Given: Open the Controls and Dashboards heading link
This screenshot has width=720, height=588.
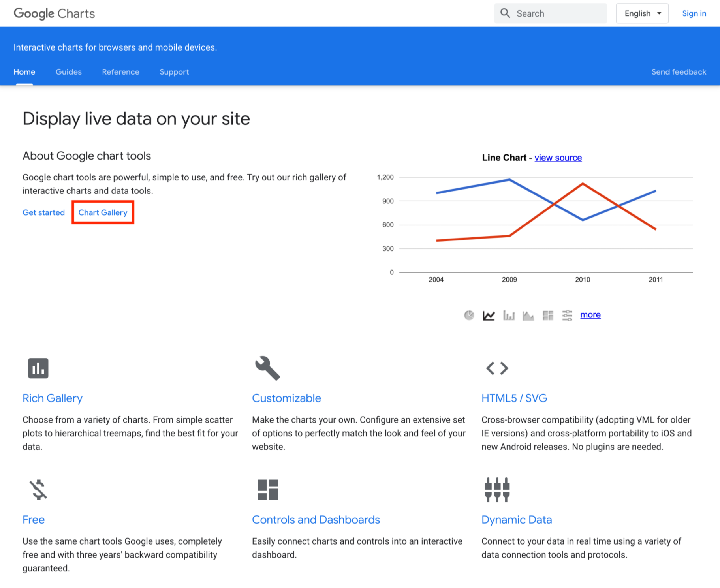Looking at the screenshot, I should pos(316,520).
